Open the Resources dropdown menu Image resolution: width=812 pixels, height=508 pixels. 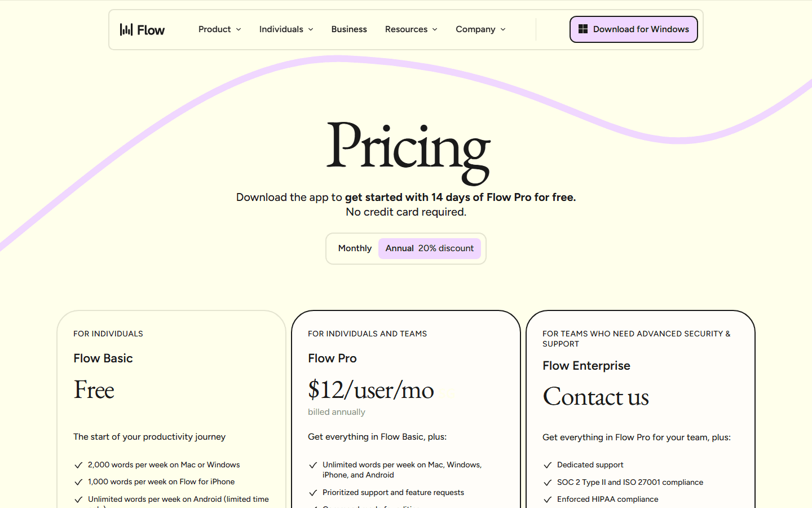tap(411, 29)
